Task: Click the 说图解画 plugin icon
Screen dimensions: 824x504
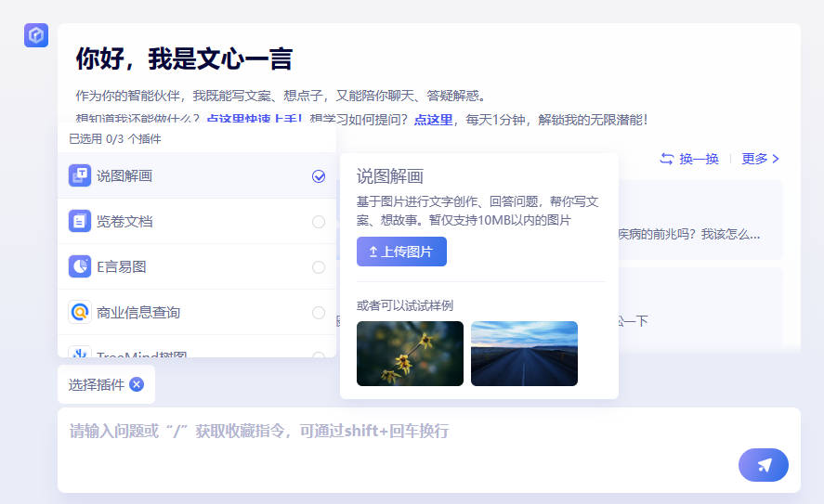Action: [80, 175]
